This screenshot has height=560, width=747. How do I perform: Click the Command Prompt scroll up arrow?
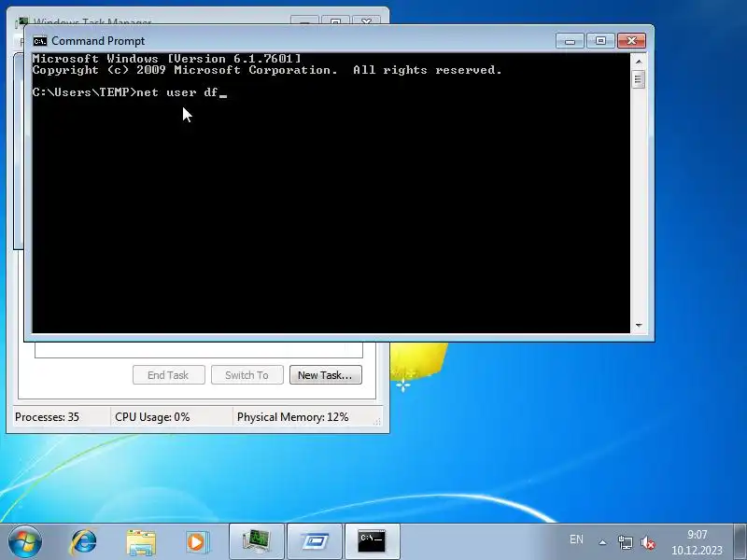click(x=639, y=62)
